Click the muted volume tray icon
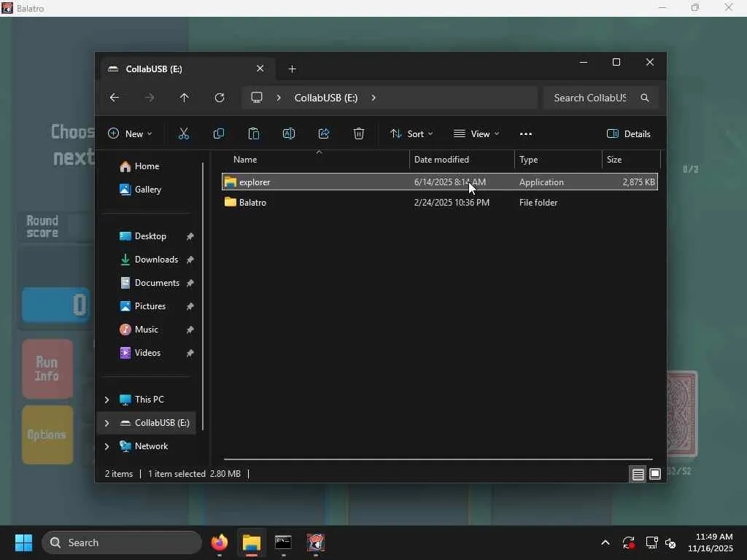747x560 pixels. click(x=670, y=542)
